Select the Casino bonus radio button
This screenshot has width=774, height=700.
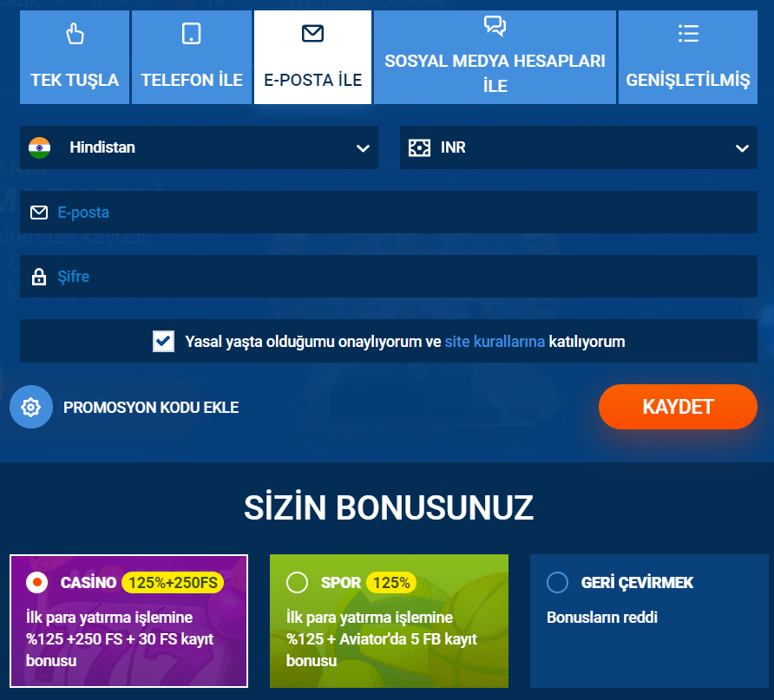[x=37, y=583]
